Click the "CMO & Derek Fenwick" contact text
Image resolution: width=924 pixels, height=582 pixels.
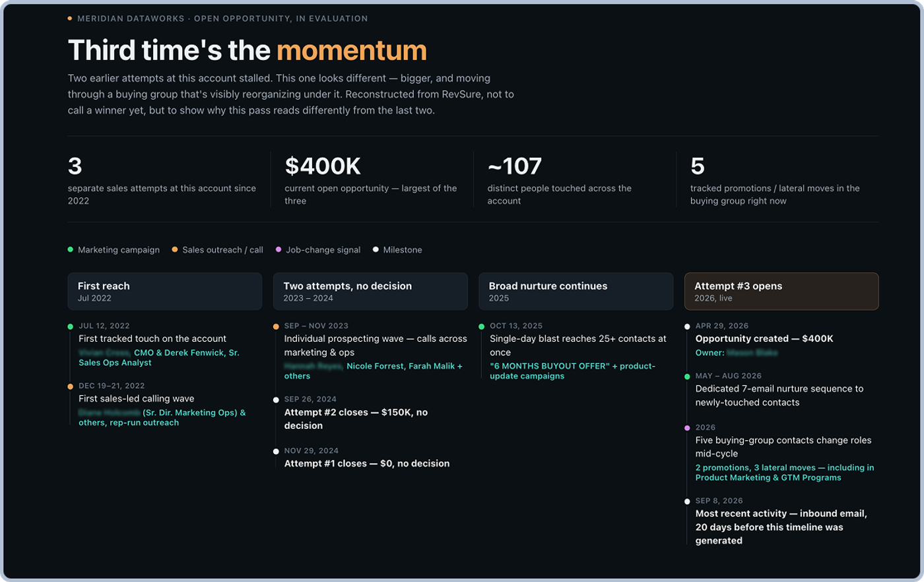159,358
